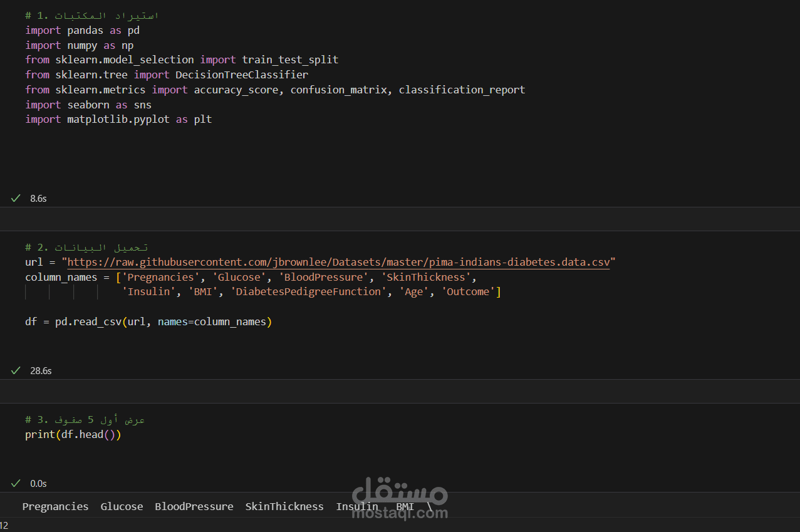
Task: Click the success checkmark beside 28.6s
Action: coord(16,370)
